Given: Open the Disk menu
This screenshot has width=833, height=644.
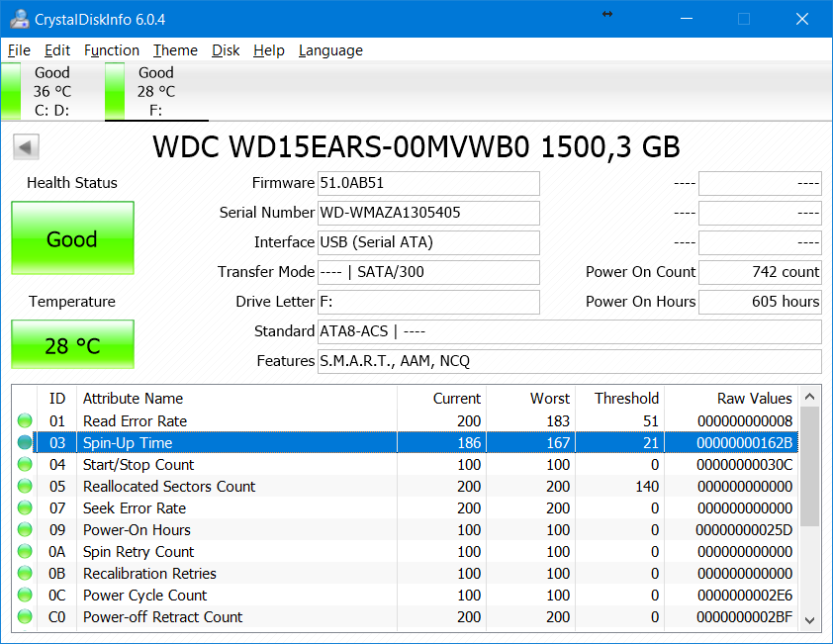Looking at the screenshot, I should [x=226, y=50].
